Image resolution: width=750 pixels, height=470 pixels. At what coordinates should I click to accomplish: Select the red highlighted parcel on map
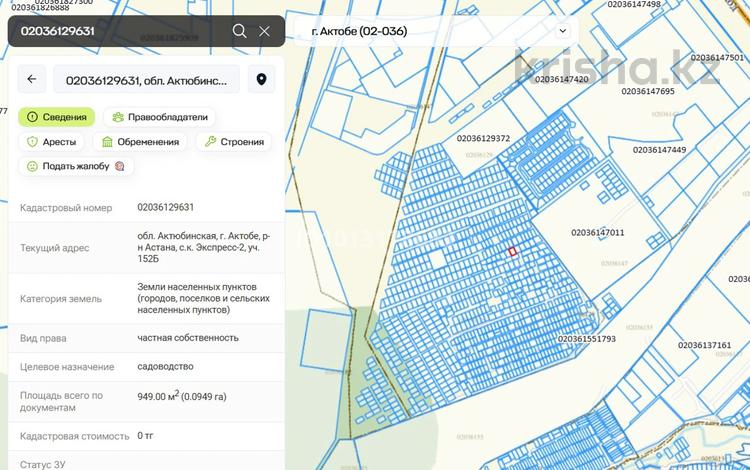tap(512, 251)
